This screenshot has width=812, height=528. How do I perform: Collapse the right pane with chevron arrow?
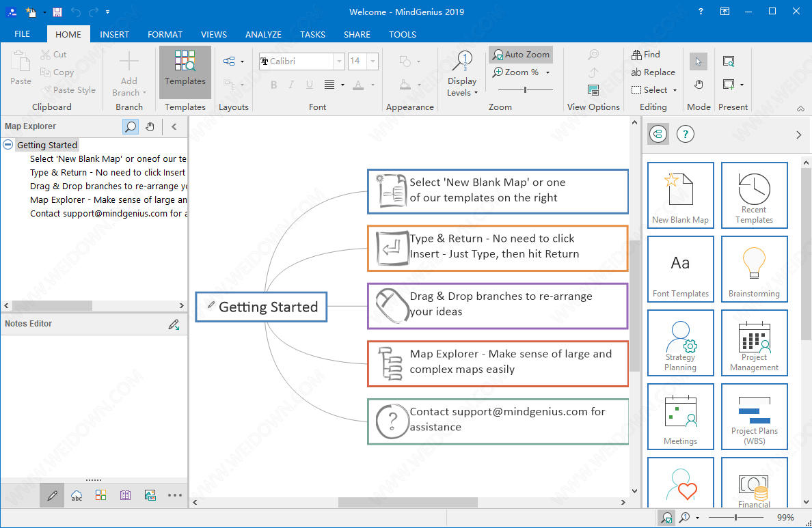[798, 135]
